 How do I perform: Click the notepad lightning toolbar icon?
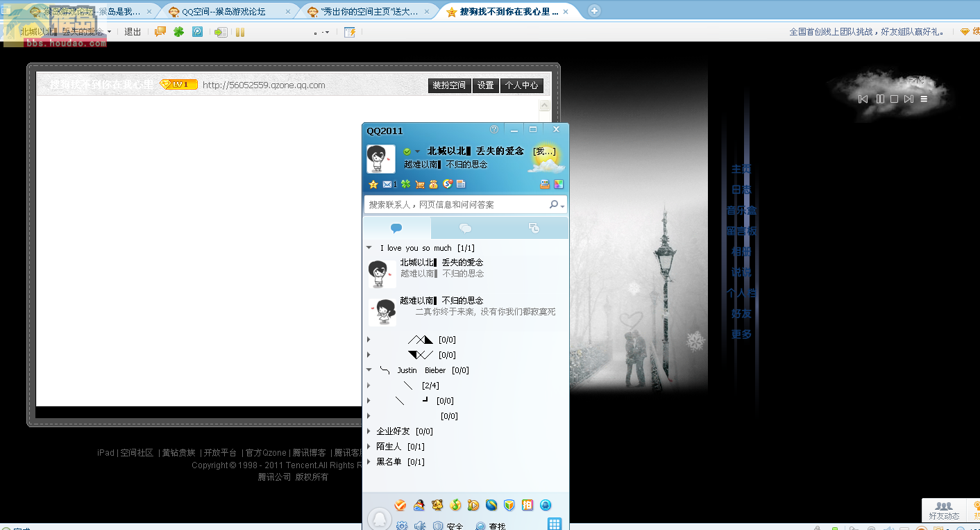(350, 32)
